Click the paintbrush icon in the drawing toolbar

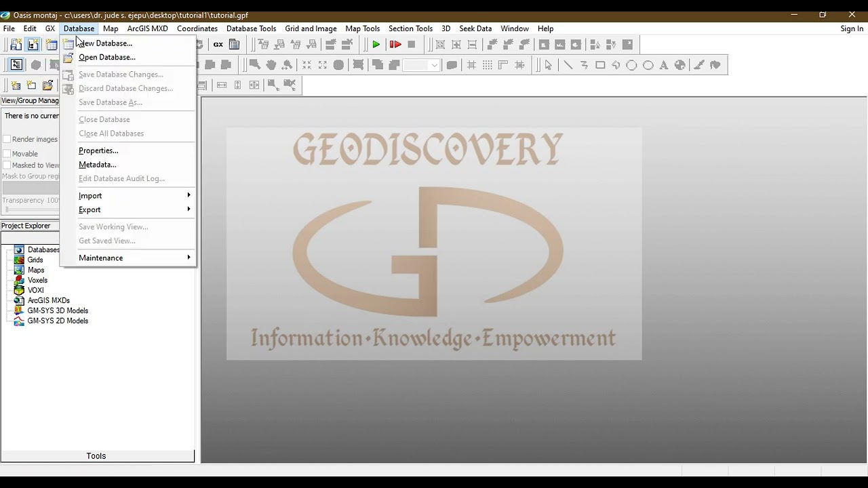(x=698, y=65)
